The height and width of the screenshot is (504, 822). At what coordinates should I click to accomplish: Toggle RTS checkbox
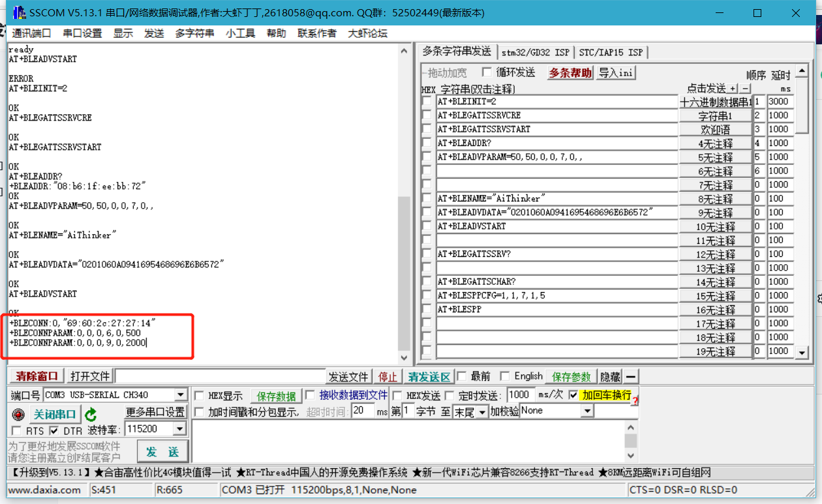[x=17, y=431]
